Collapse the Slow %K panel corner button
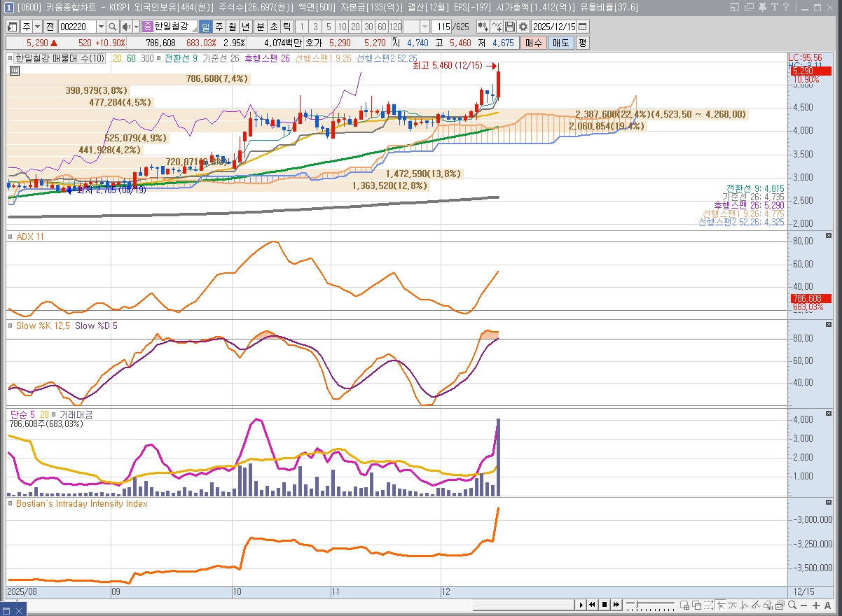The height and width of the screenshot is (616, 842). point(829,325)
